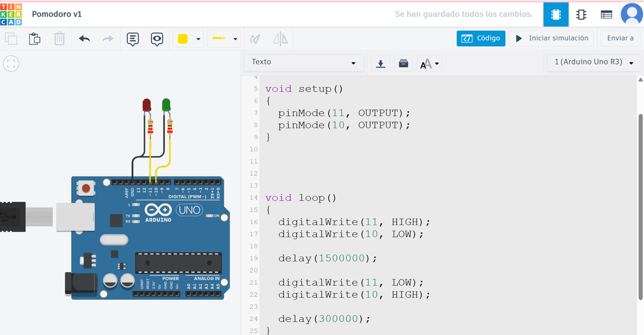644x335 pixels.
Task: Undo the last action
Action: pyautogui.click(x=84, y=39)
